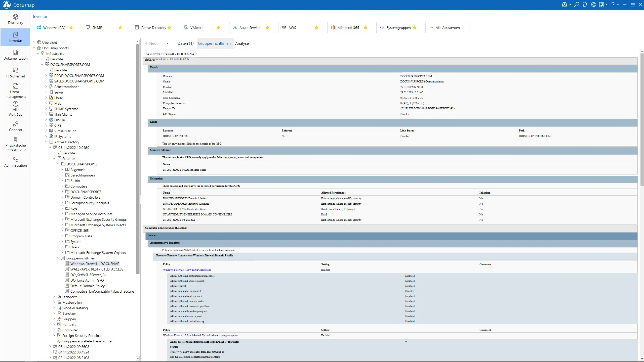This screenshot has width=644, height=362.
Task: Open the Allow ICMP exceptions policy link
Action: pos(187,270)
